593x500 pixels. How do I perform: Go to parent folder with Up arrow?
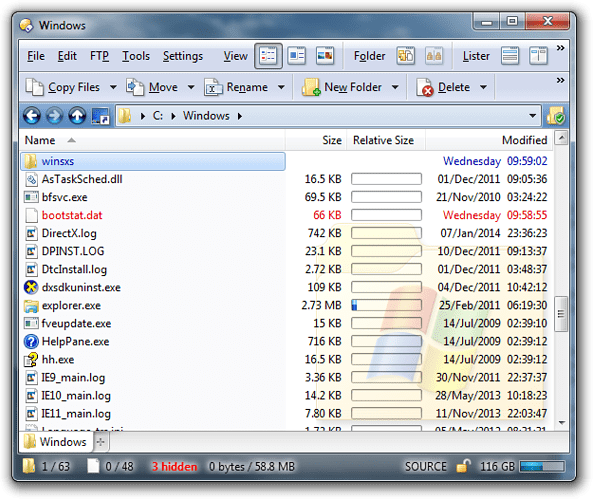77,116
